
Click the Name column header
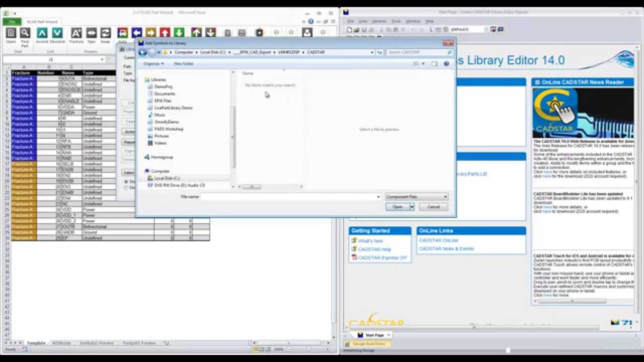click(248, 73)
